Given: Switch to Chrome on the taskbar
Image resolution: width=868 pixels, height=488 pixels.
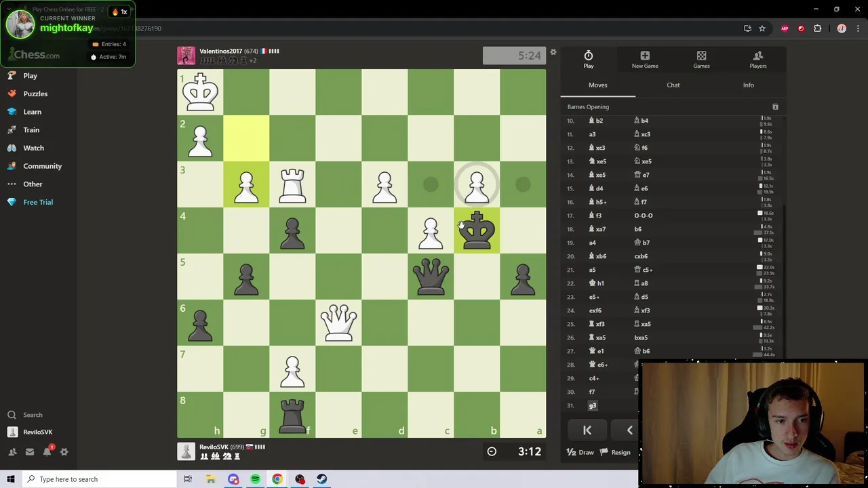Looking at the screenshot, I should (277, 479).
